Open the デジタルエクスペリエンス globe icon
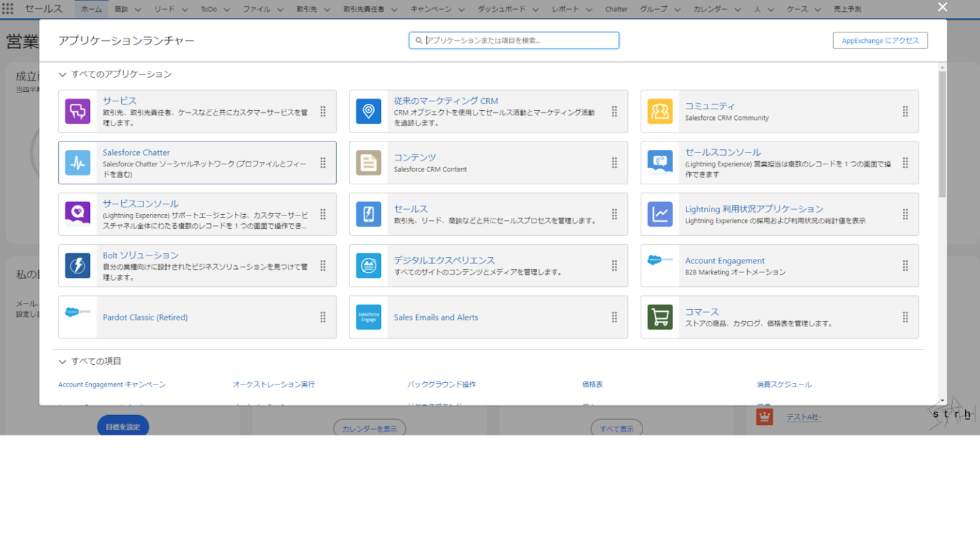This screenshot has height=551, width=980. tap(369, 266)
